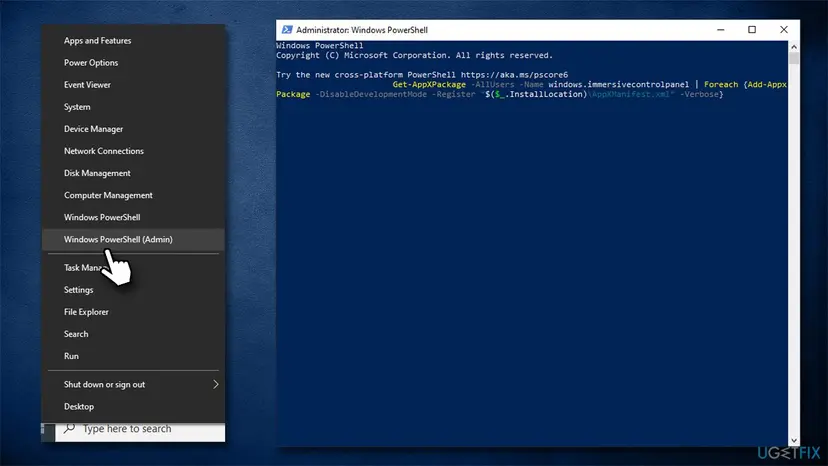The width and height of the screenshot is (828, 466).
Task: Click the https://aka.ms/pscore6 URL text
Action: [514, 75]
